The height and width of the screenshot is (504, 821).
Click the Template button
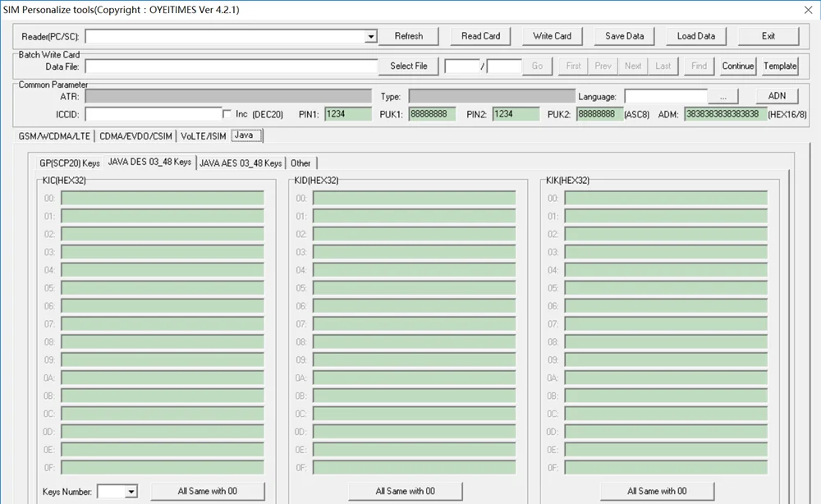(780, 66)
